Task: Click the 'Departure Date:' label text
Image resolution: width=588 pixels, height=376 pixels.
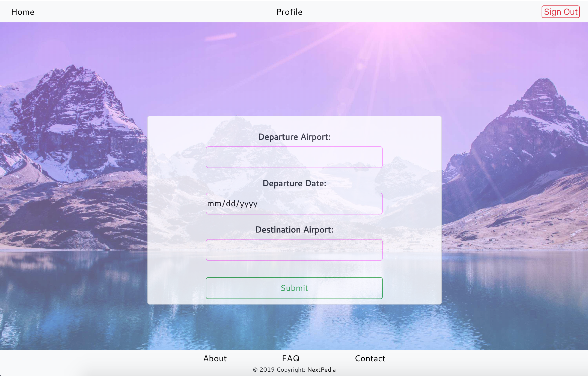Action: tap(294, 183)
